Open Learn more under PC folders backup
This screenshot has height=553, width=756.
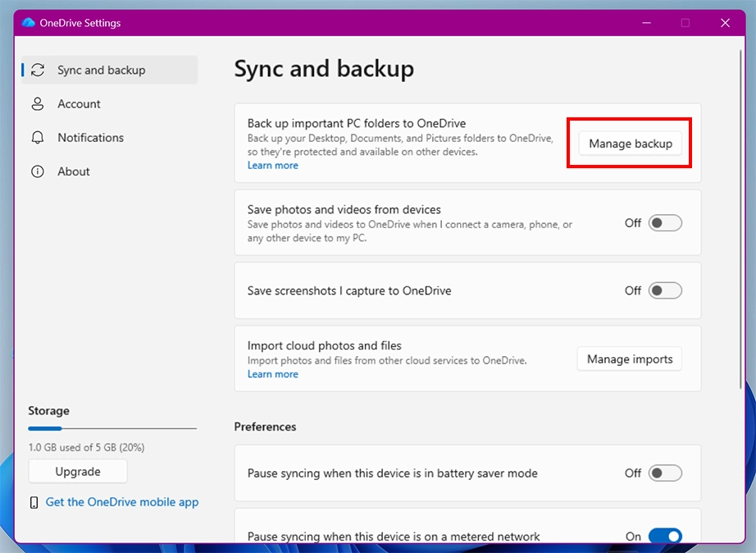tap(273, 165)
